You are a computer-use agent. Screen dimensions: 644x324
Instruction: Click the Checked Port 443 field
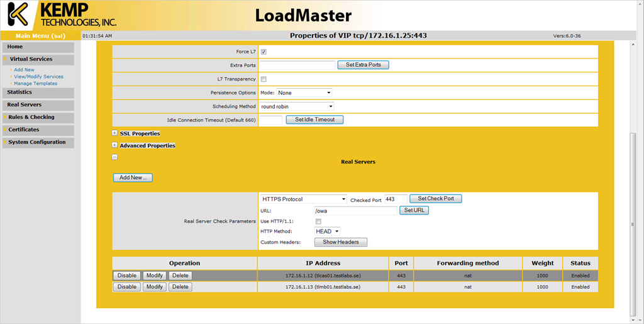pyautogui.click(x=396, y=199)
